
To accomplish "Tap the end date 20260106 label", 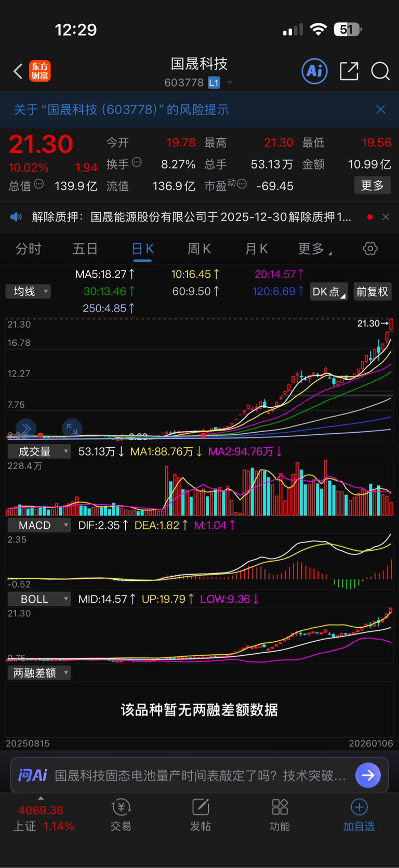I will (x=371, y=743).
